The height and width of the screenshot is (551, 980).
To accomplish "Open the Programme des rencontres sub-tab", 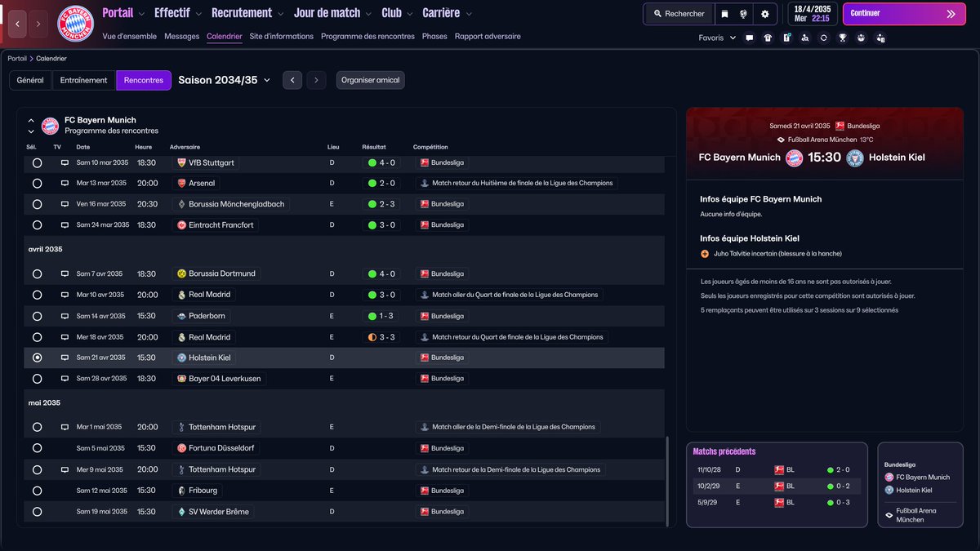I will [367, 37].
